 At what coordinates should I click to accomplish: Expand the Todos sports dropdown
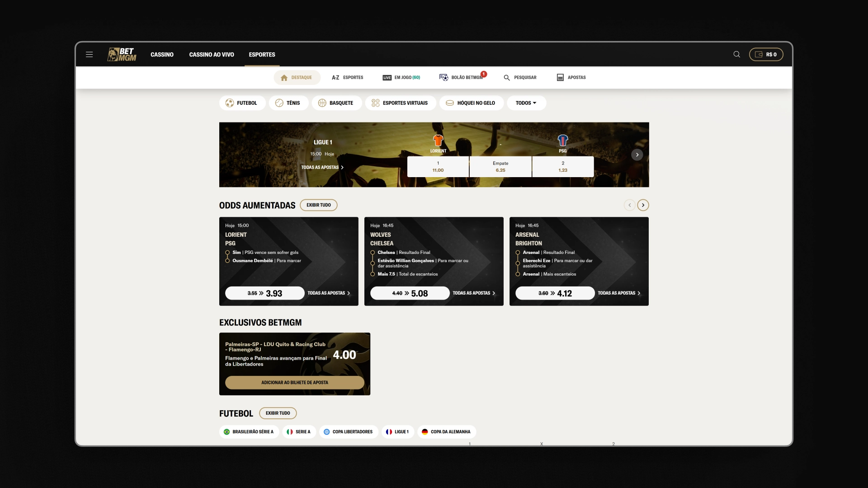pyautogui.click(x=526, y=103)
